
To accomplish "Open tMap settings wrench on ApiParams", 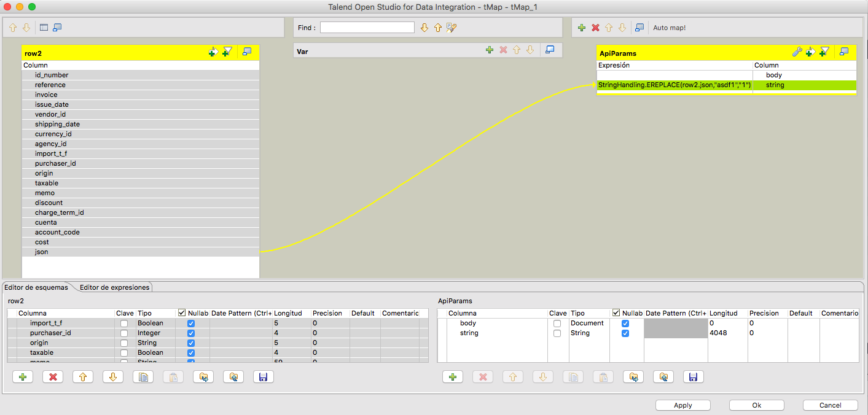I will (x=797, y=52).
